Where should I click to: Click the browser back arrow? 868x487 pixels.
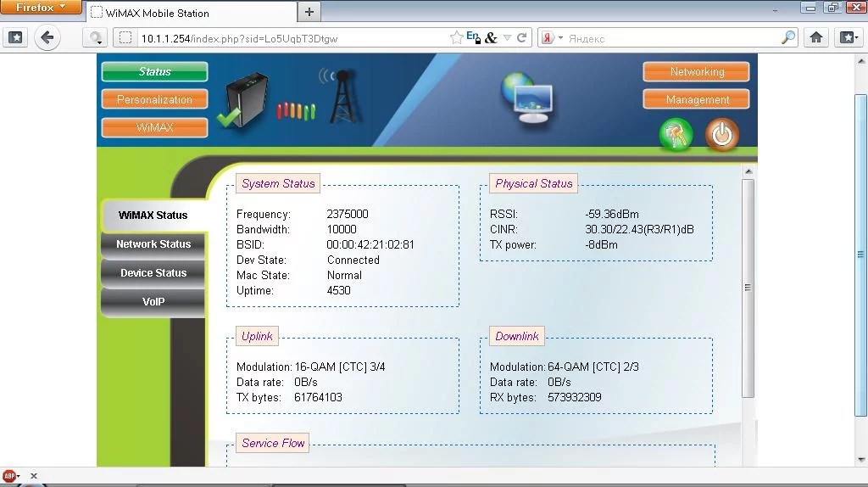coord(47,37)
